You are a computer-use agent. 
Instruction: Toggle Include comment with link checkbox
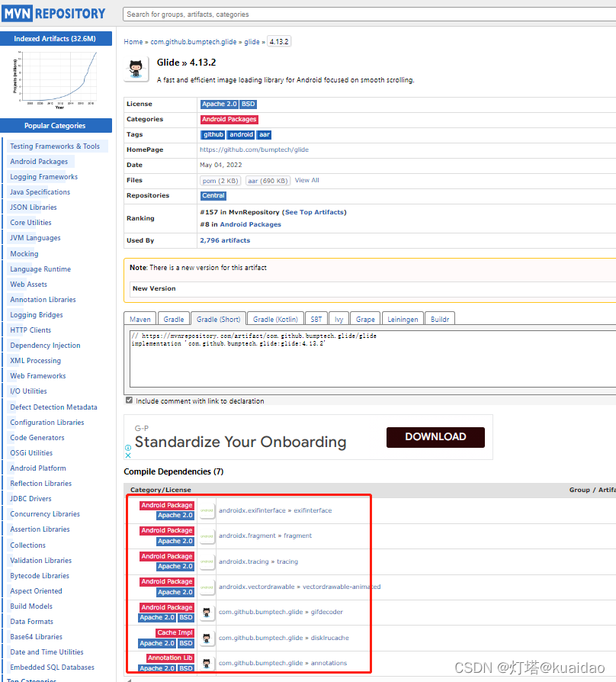(129, 401)
